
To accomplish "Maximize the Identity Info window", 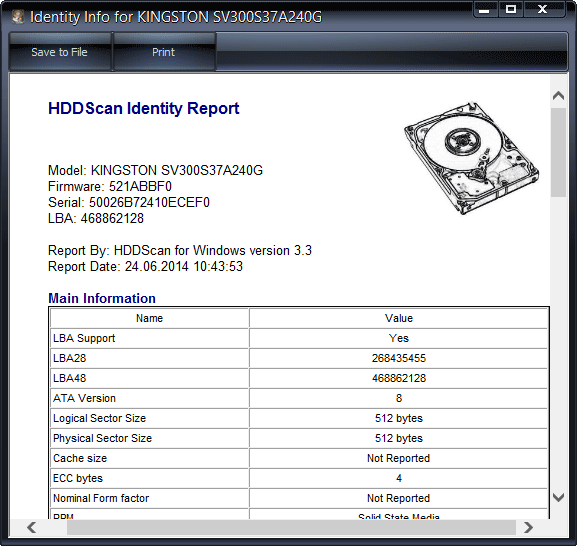I will 511,9.
